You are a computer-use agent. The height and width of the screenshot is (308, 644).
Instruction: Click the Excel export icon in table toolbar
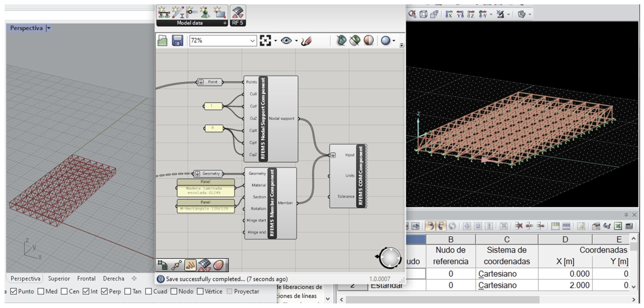[x=618, y=226]
